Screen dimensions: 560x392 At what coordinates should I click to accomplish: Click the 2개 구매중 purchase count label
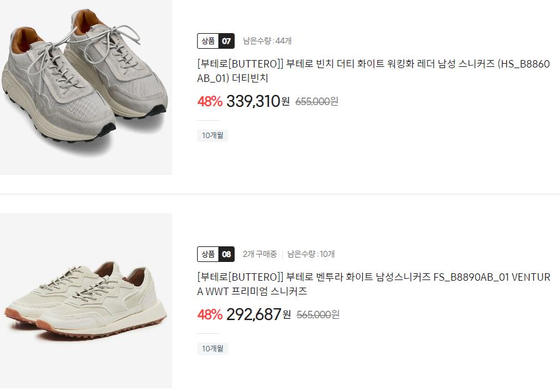point(260,254)
